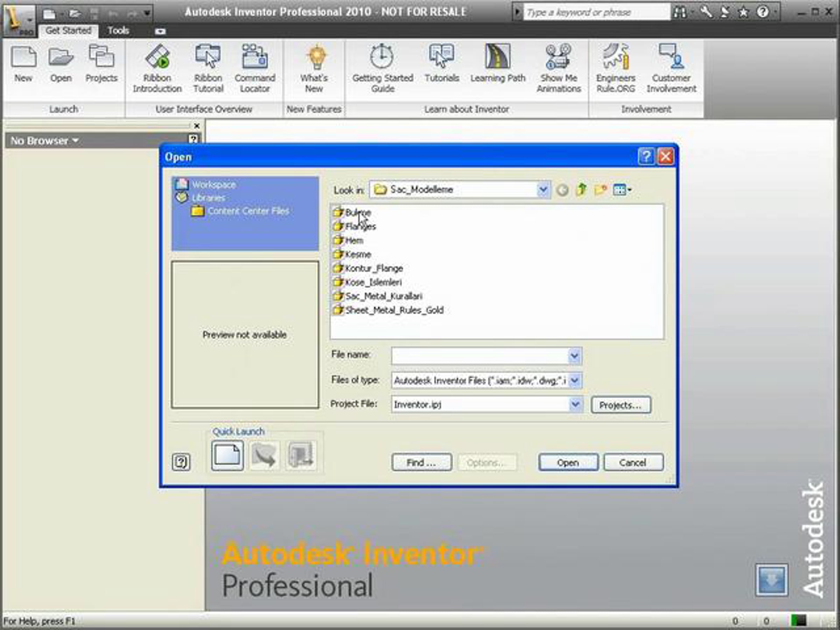Click the browser panel help icon

193,139
